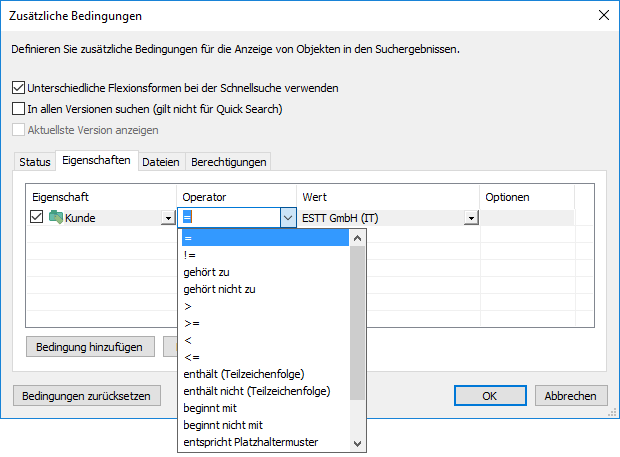Choose 'entspricht Platzhaltermuster' option
The height and width of the screenshot is (457, 620).
(x=251, y=442)
